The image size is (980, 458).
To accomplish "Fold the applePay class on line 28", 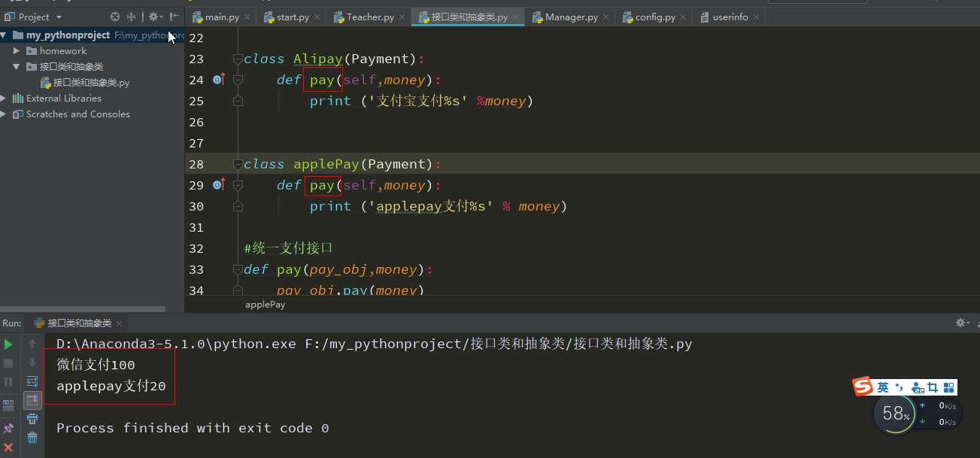I will 238,164.
